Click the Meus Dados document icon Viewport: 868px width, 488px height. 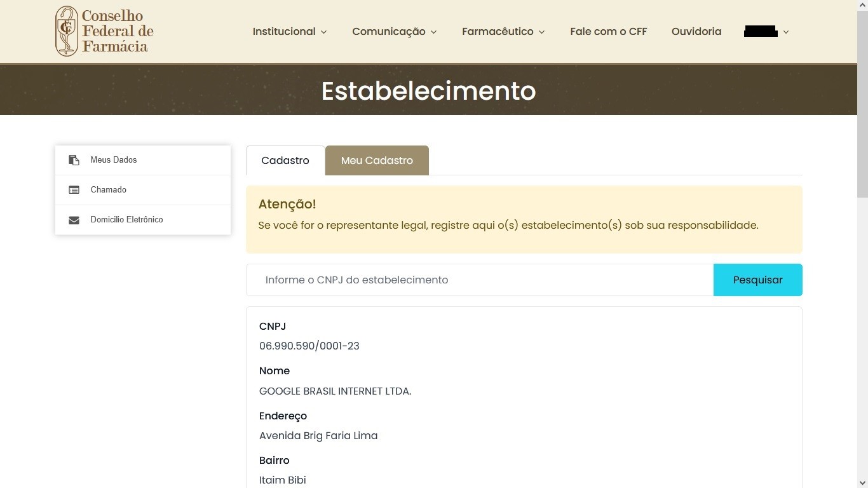tap(74, 160)
